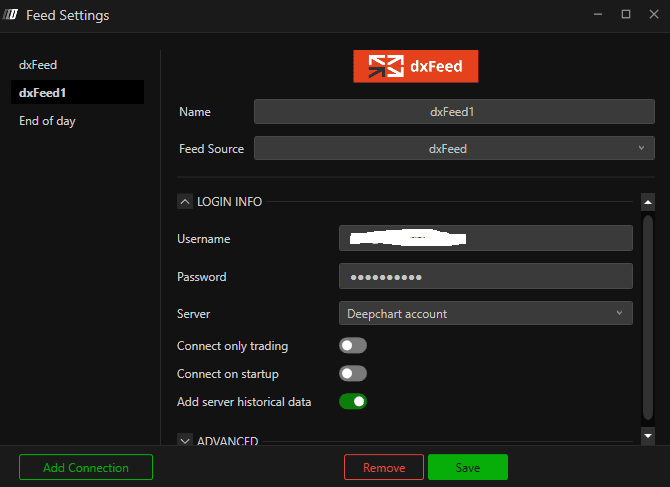Click the Username label
The image size is (670, 487).
pyautogui.click(x=204, y=239)
